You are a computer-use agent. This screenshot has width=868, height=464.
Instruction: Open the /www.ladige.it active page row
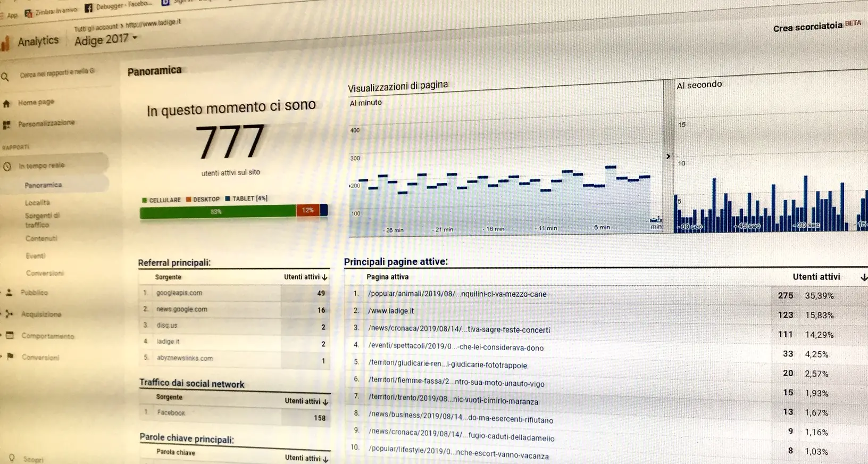[390, 311]
